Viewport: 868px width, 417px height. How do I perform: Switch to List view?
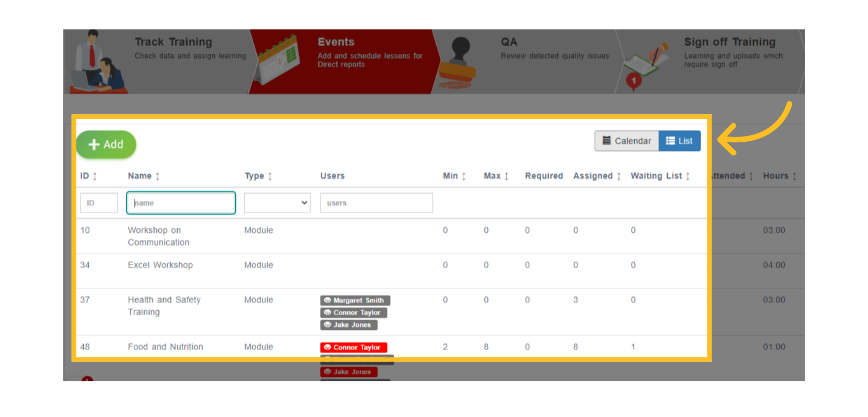coord(679,141)
